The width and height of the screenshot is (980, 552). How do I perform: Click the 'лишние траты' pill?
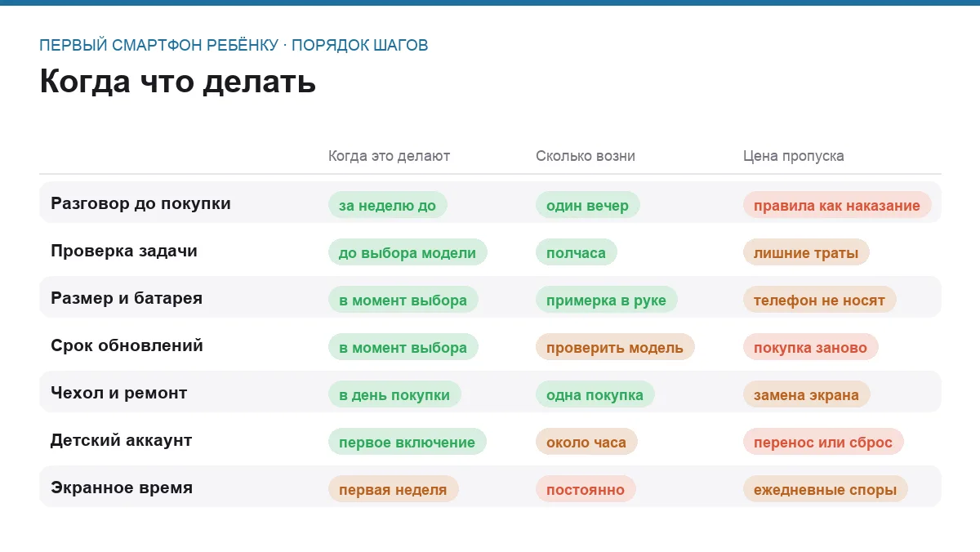pyautogui.click(x=806, y=252)
